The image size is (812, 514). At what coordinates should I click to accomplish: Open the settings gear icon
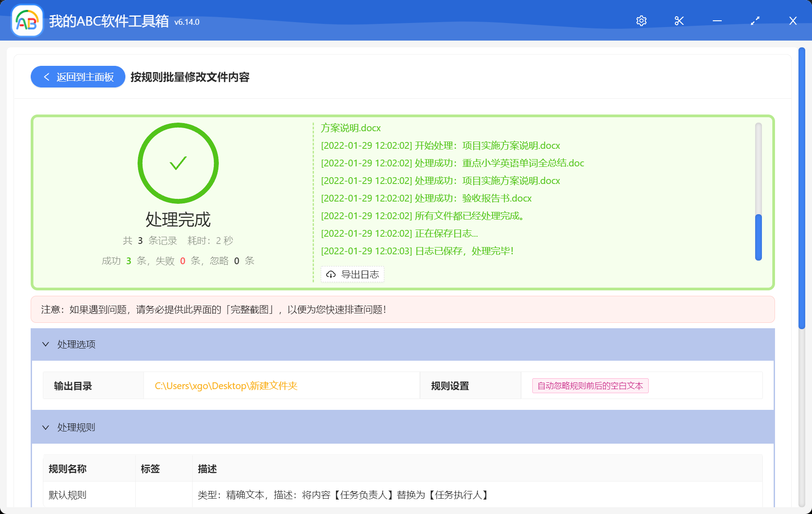641,21
